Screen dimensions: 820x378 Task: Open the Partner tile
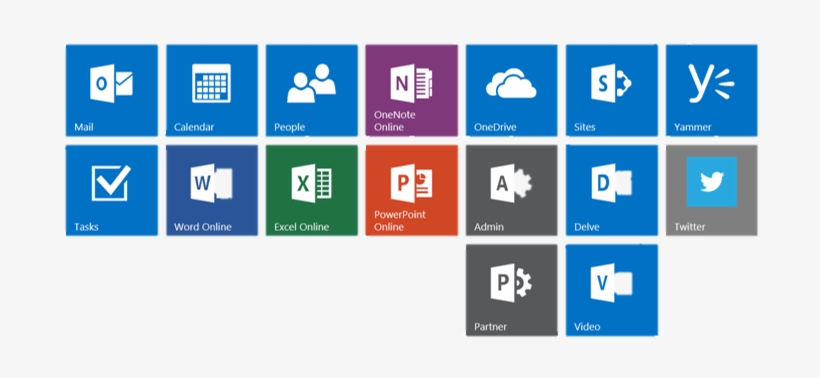pyautogui.click(x=511, y=290)
